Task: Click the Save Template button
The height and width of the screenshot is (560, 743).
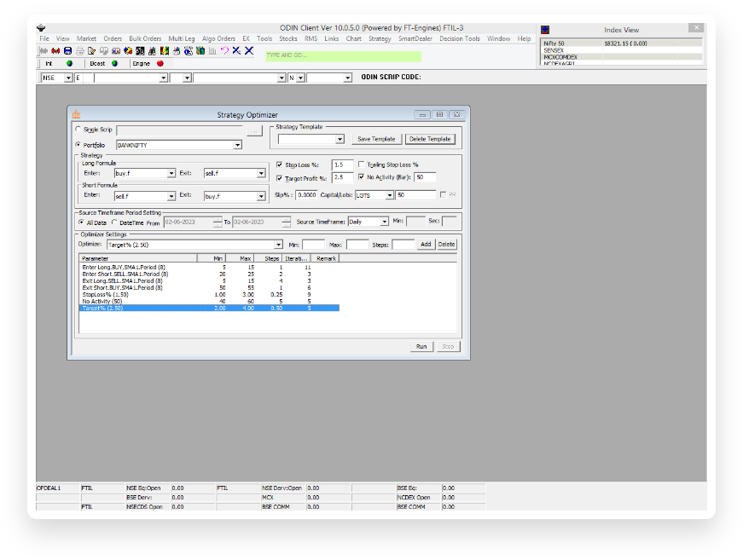Action: 376,139
